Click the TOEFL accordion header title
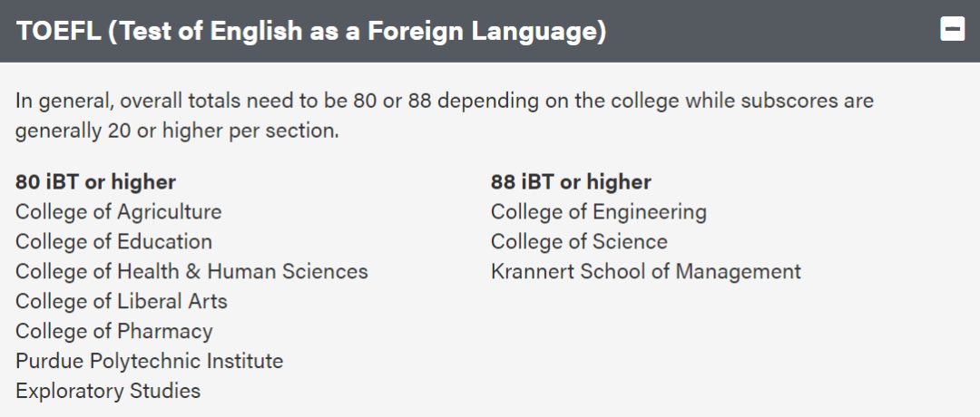Screen dimensions: 980x417 point(311,31)
